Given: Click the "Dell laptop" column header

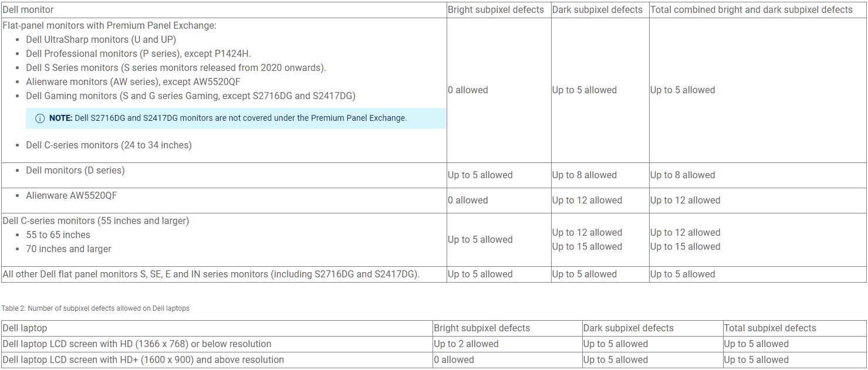Looking at the screenshot, I should pyautogui.click(x=25, y=328).
